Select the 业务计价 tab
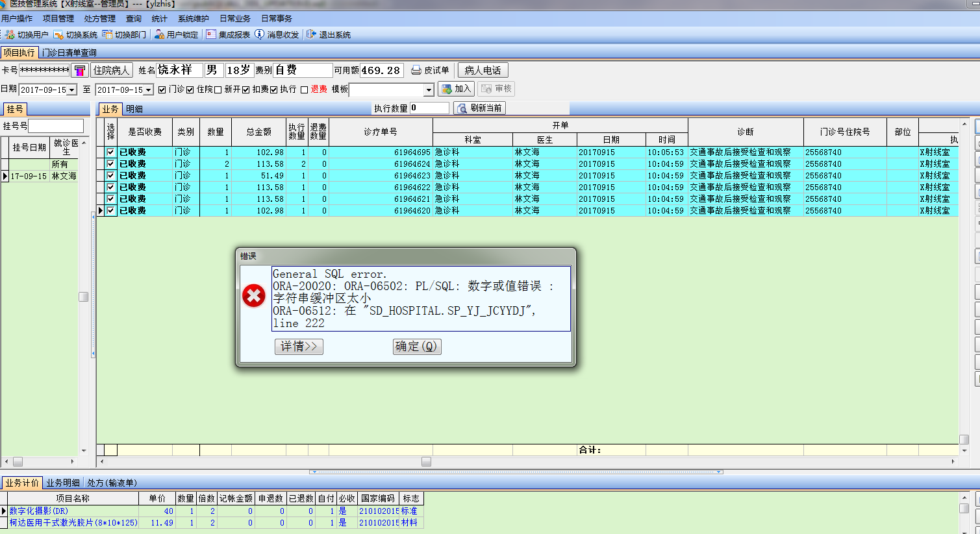Screen dimensions: 980x534 click(22, 483)
